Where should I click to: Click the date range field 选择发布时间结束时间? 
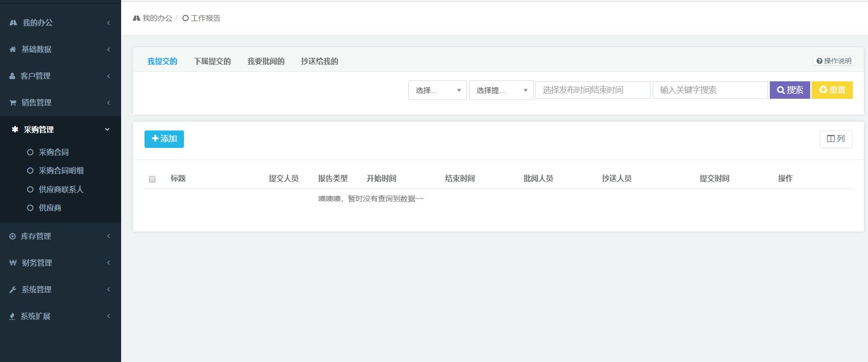click(593, 90)
